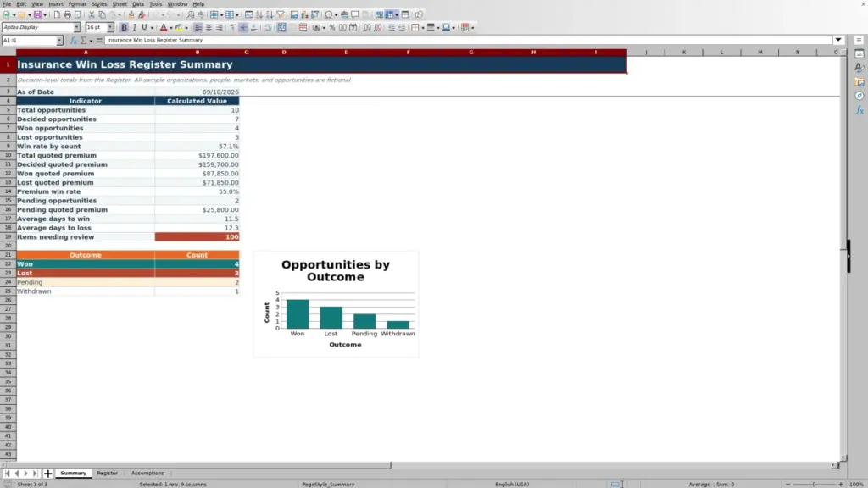Insert a chart using the chart icon
Viewport: 868px width, 488px height.
tap(304, 15)
